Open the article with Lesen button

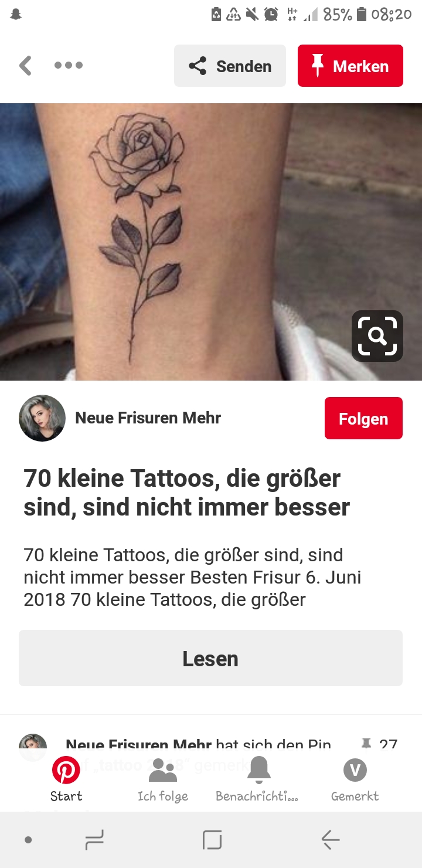[x=210, y=658]
